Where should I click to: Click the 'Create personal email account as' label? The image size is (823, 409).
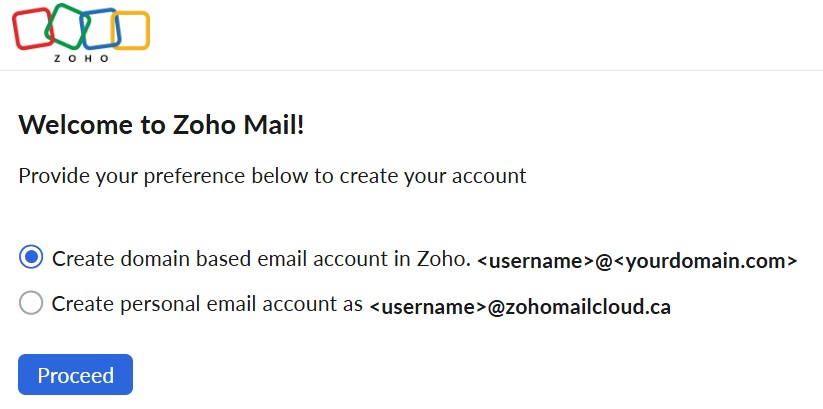[x=207, y=304]
